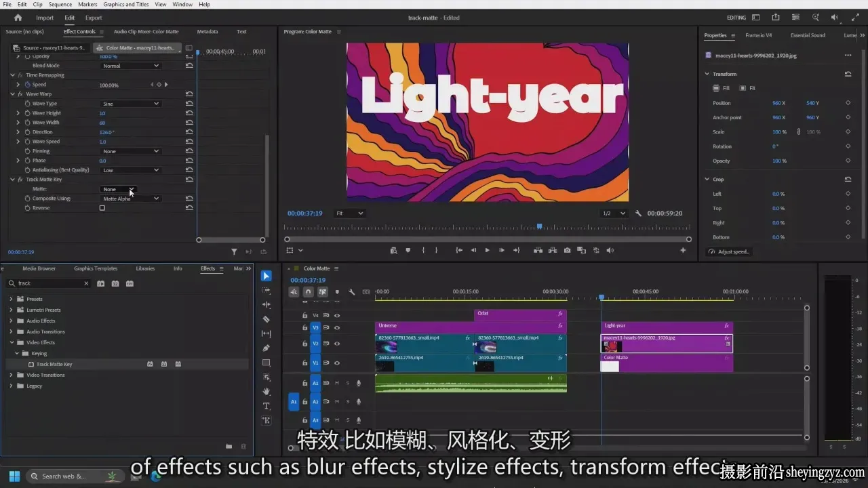Reset the Wave Height parameter

[189, 113]
